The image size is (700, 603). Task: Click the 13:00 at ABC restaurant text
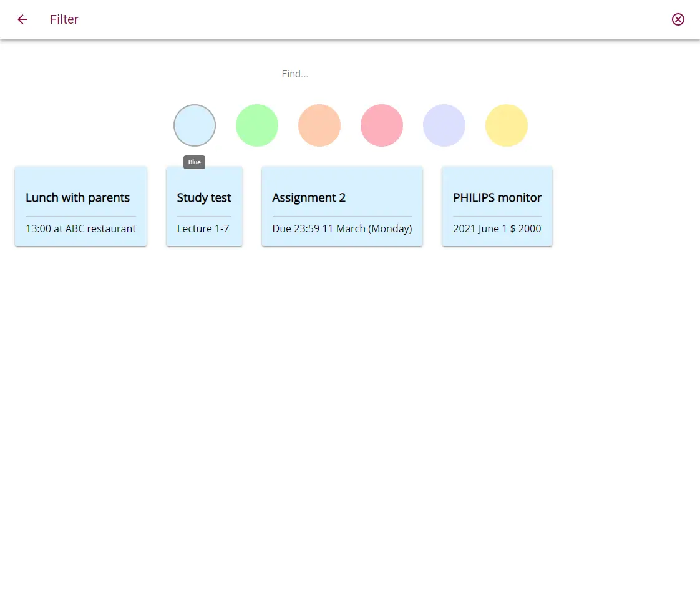(80, 228)
